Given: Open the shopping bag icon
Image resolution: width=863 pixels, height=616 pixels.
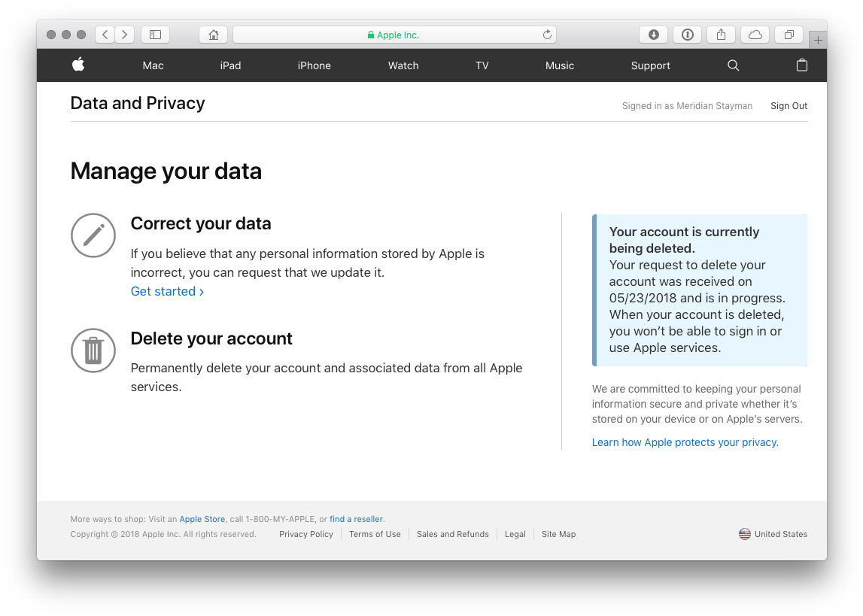Looking at the screenshot, I should point(802,65).
